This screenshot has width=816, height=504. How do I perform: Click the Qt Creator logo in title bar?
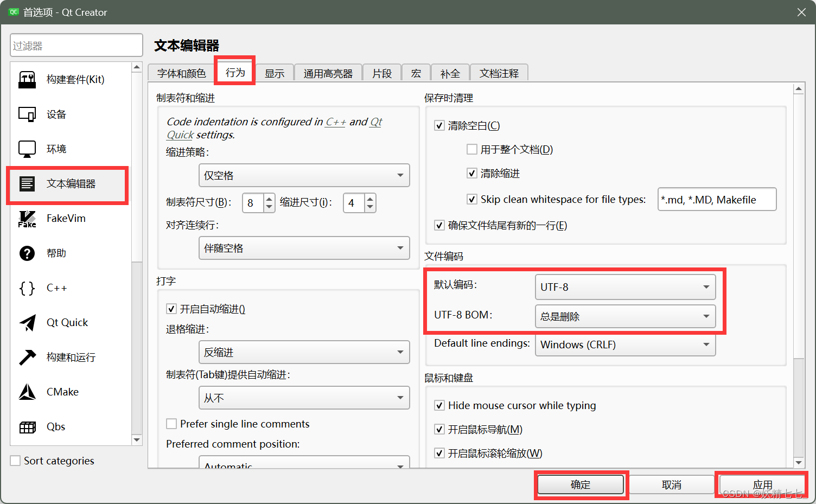[14, 12]
